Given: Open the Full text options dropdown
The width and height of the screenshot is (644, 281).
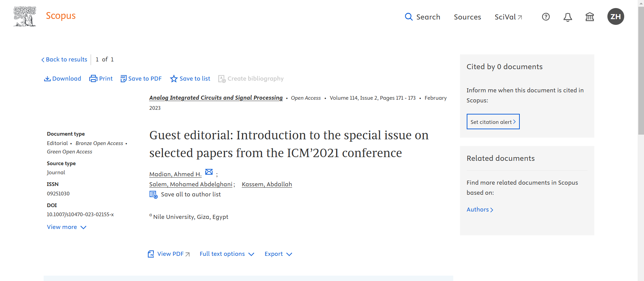Looking at the screenshot, I should click(x=227, y=254).
